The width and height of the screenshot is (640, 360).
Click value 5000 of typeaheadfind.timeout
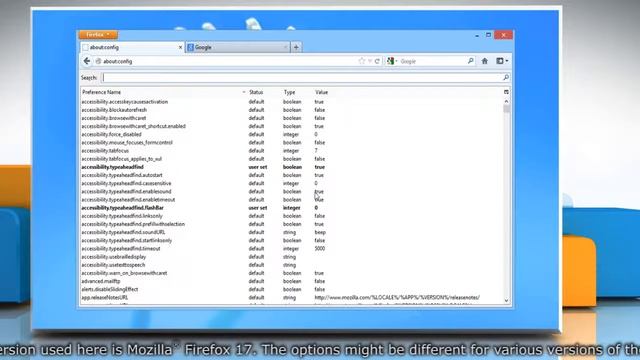click(x=320, y=249)
